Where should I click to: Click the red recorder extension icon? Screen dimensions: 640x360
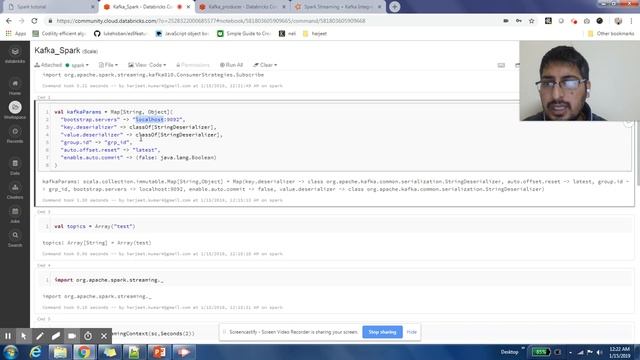pyautogui.click(x=574, y=21)
